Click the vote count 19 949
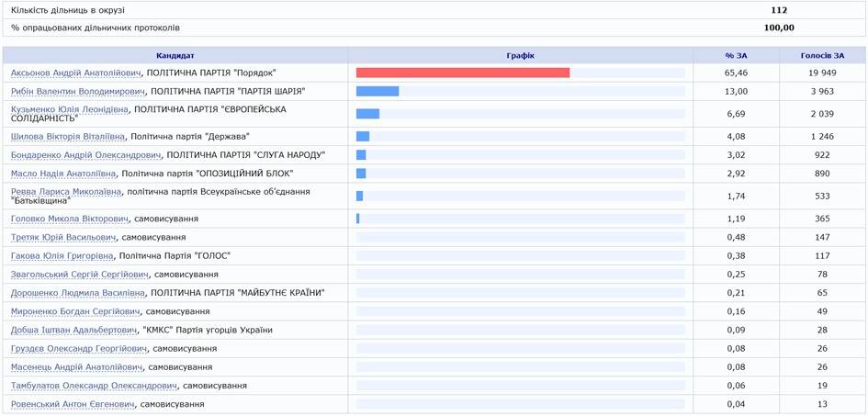The height and width of the screenshot is (416, 868). [823, 73]
